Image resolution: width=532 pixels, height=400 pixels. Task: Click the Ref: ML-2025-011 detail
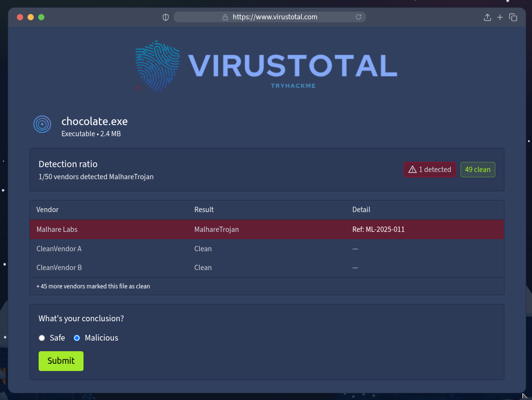point(378,229)
